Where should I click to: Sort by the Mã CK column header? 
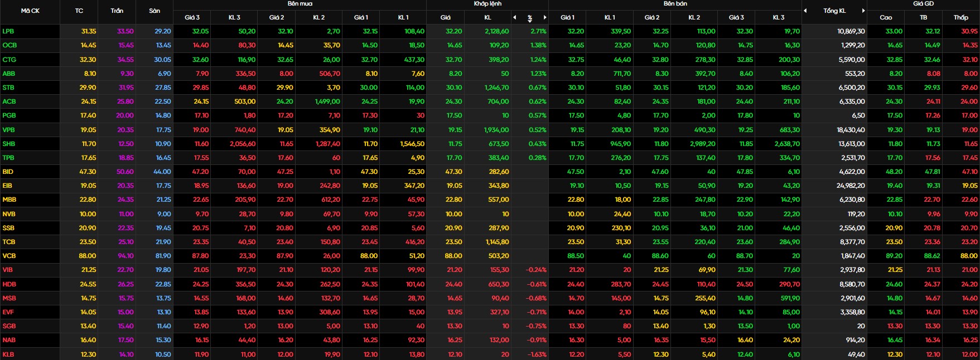point(30,11)
